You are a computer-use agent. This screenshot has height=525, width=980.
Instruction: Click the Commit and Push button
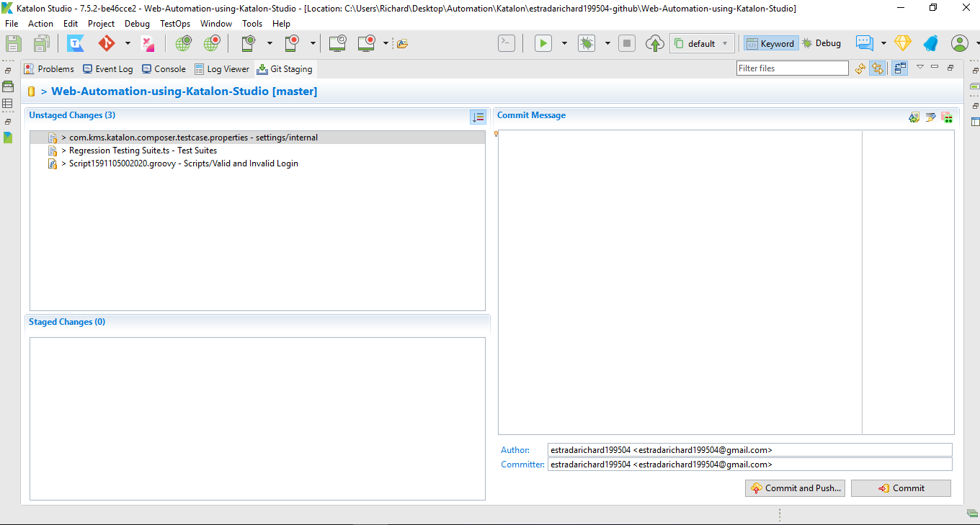[796, 488]
